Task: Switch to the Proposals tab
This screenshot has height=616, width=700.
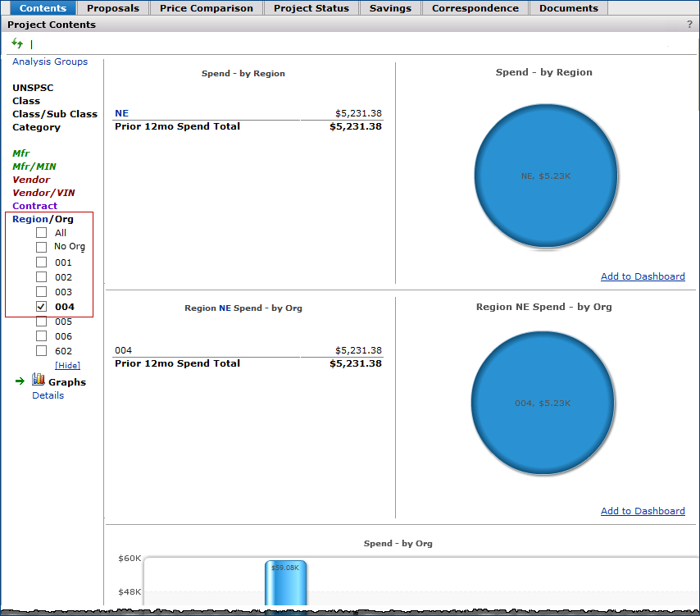Action: [x=113, y=8]
